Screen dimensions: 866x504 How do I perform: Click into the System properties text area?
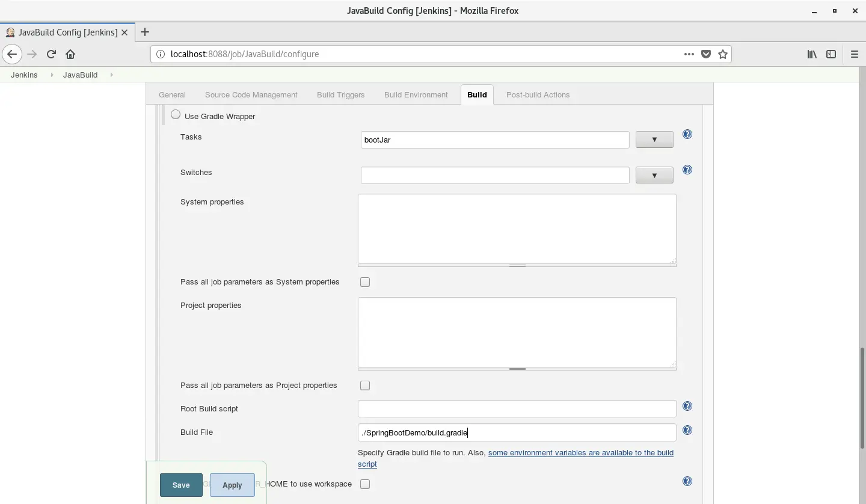[x=517, y=229]
